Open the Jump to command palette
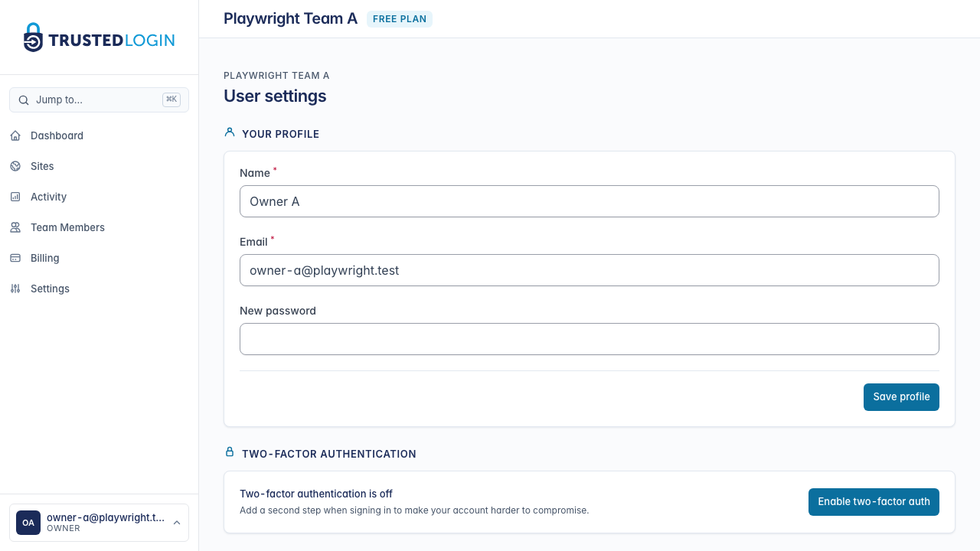Viewport: 980px width, 551px height. tap(99, 99)
